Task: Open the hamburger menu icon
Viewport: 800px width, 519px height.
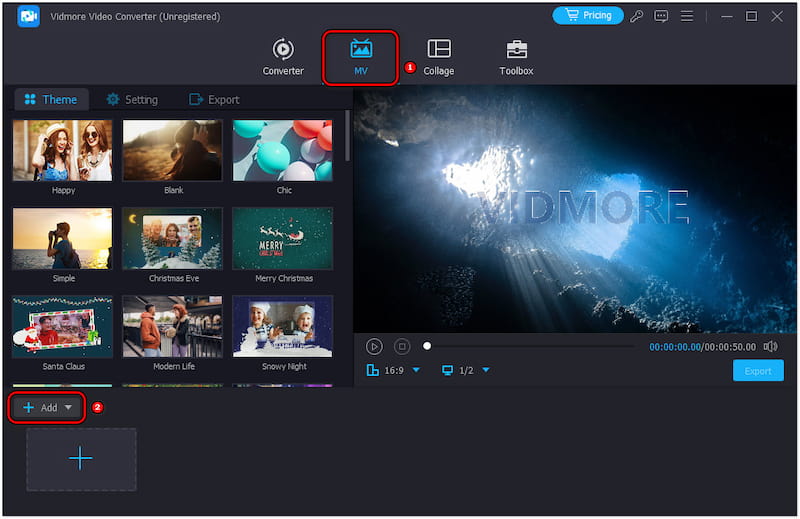Action: click(x=689, y=16)
